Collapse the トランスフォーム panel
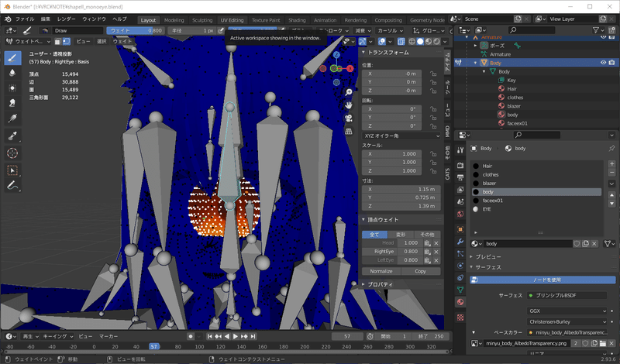Viewport: 620px width, 364px height. [x=363, y=52]
